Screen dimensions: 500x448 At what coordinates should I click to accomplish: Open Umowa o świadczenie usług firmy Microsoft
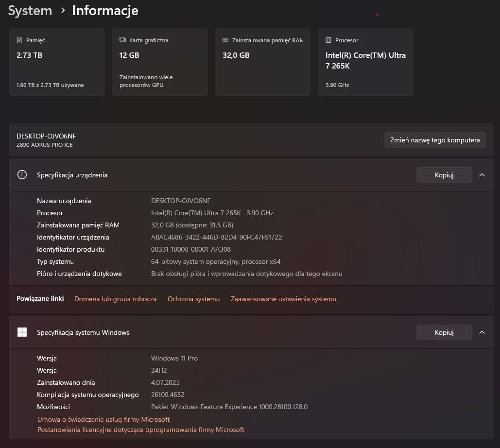click(x=103, y=419)
